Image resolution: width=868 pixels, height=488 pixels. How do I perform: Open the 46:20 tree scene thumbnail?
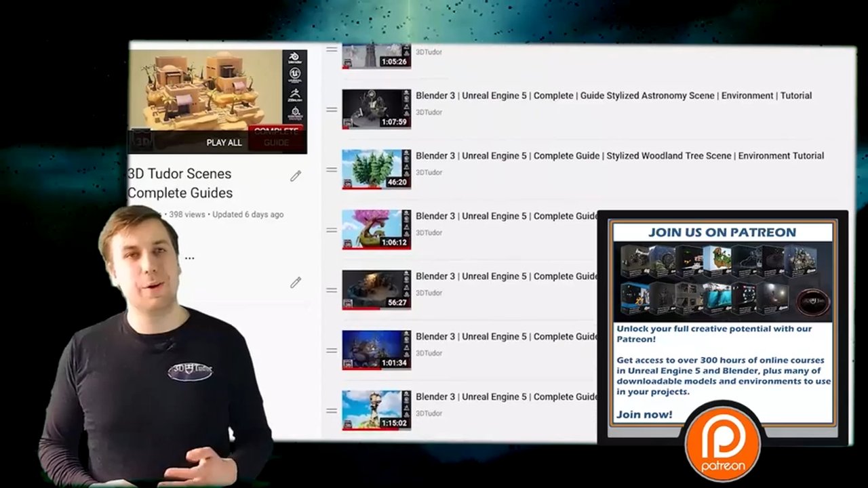point(376,169)
